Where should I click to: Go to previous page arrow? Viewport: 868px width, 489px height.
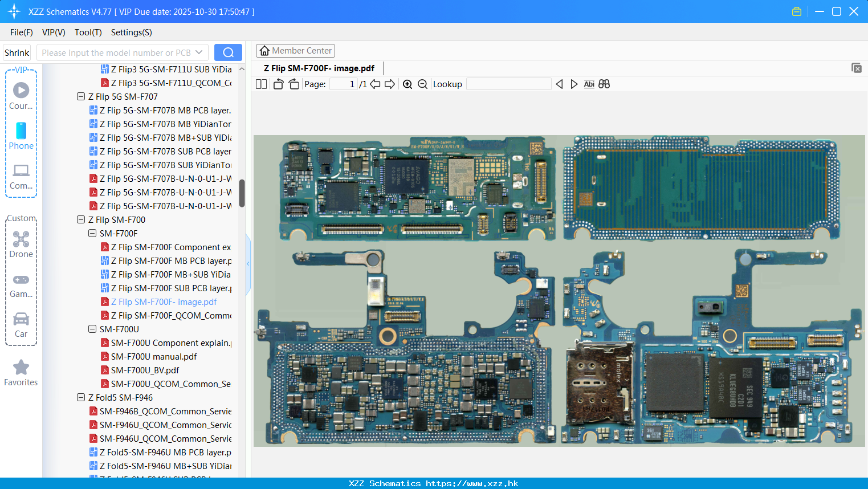click(x=375, y=84)
